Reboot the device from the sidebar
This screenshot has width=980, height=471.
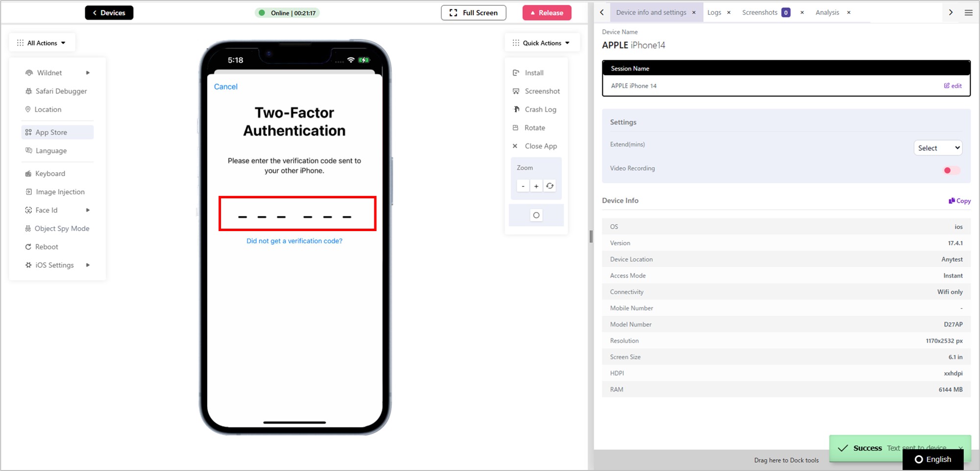tap(42, 247)
